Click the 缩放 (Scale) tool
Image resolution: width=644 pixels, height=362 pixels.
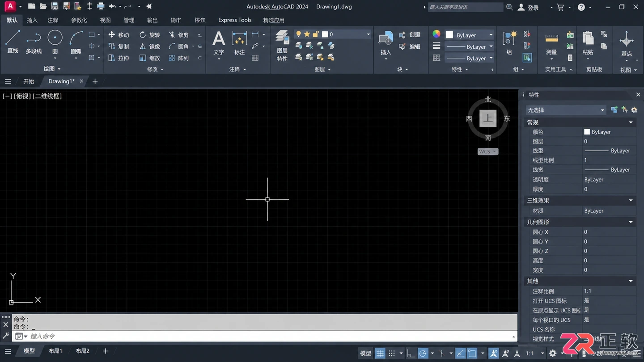click(x=149, y=58)
